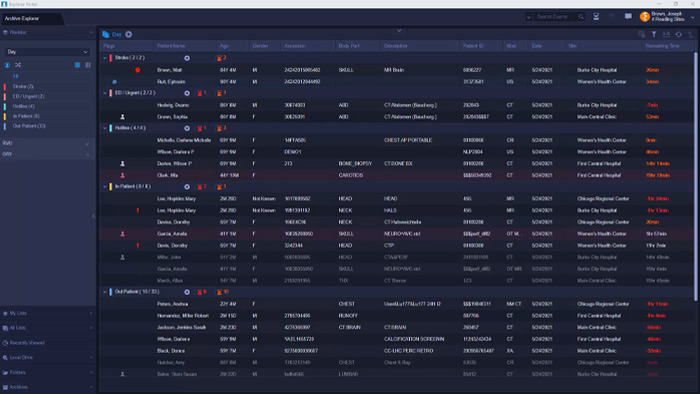Click the worklist documents icon beside Day
This screenshot has width=700, height=394.
point(106,34)
